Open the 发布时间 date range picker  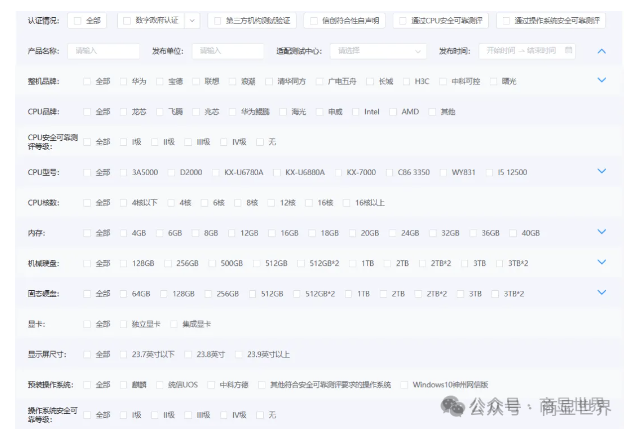[x=527, y=51]
